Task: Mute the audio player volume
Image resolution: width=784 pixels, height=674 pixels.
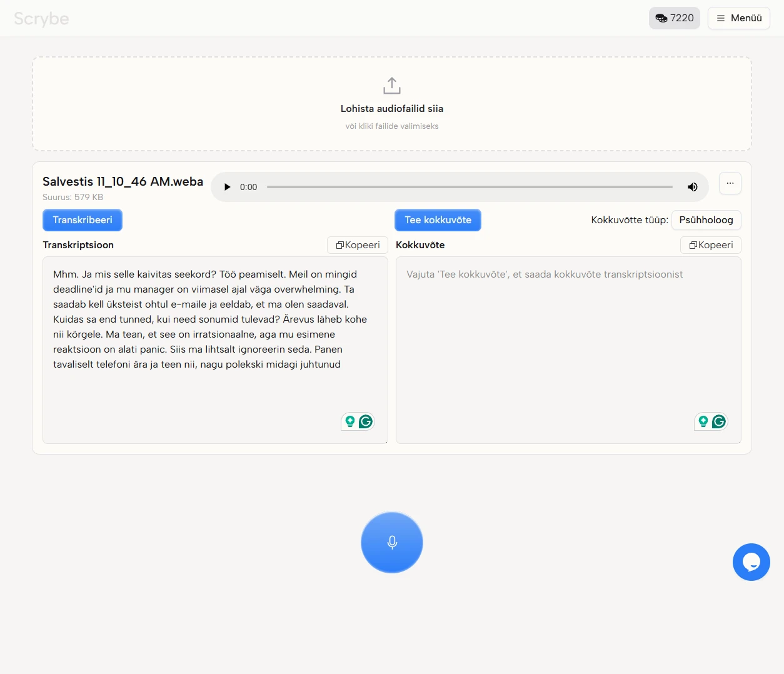Action: coord(692,186)
